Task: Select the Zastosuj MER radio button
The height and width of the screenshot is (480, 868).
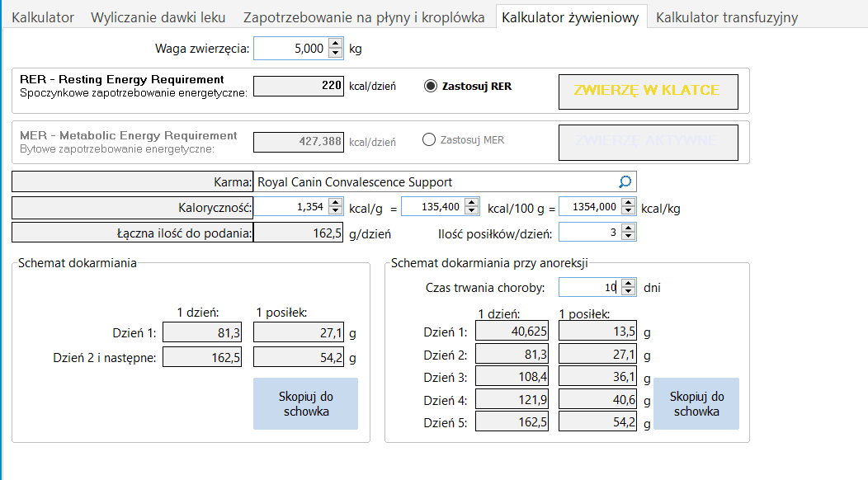Action: pos(429,139)
